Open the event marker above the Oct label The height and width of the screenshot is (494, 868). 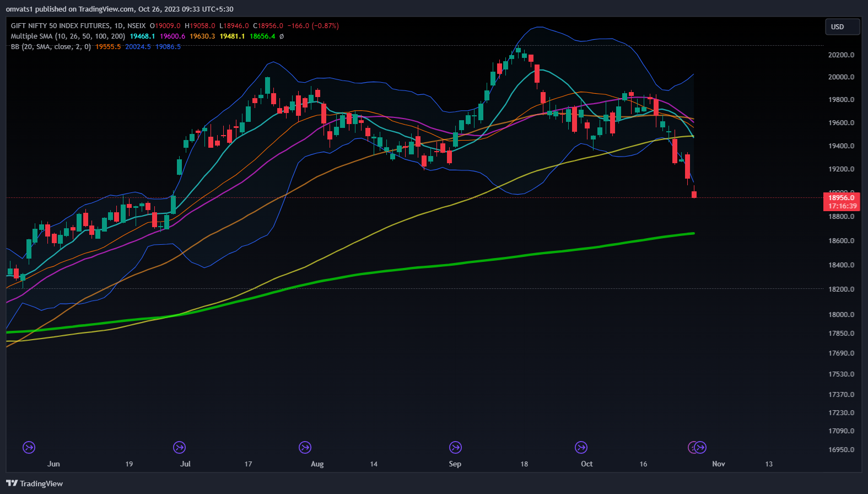tap(581, 447)
